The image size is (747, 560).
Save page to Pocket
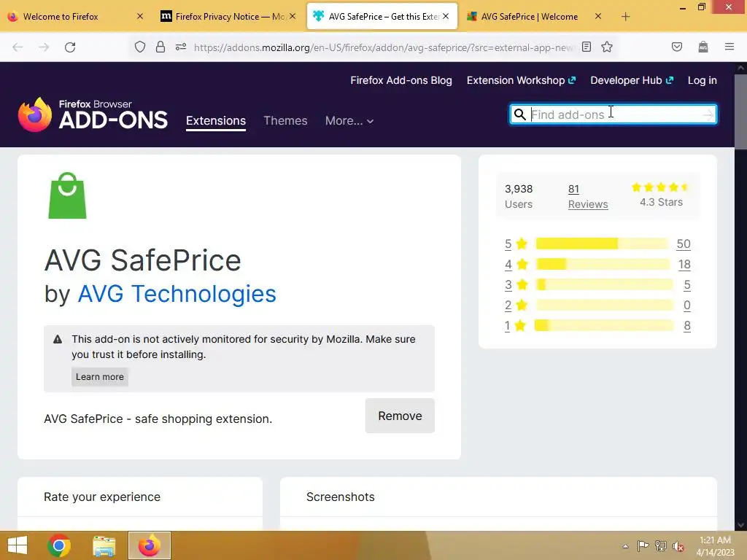(x=677, y=47)
